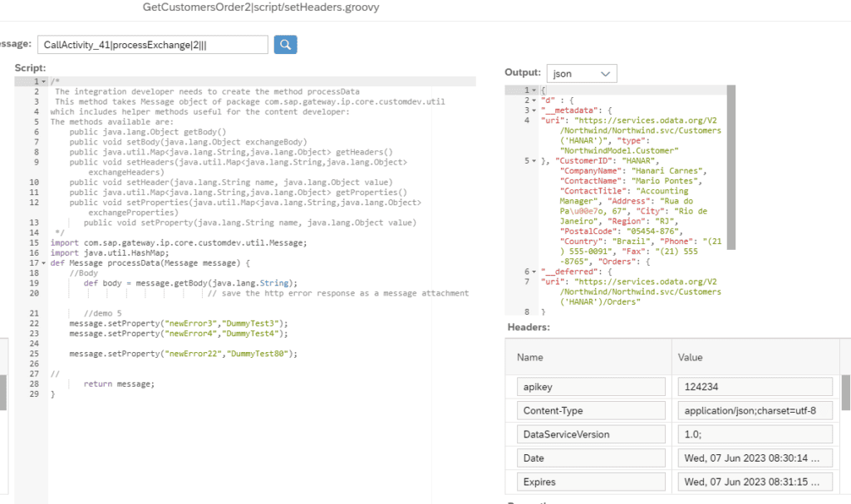This screenshot has height=504, width=851.
Task: Collapse the comment block at script line 1
Action: [44, 81]
